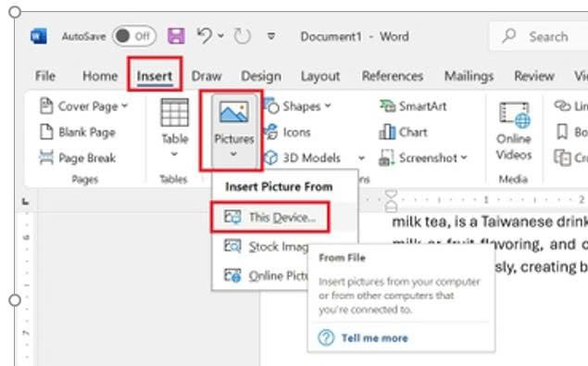The image size is (588, 366).
Task: Switch to the Design tab
Action: point(261,76)
